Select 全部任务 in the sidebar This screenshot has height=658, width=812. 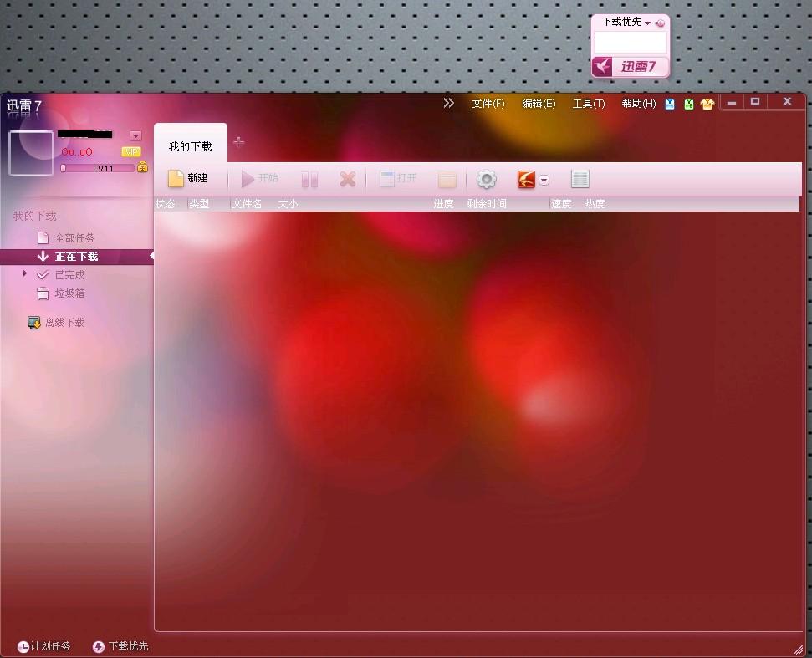[x=74, y=238]
